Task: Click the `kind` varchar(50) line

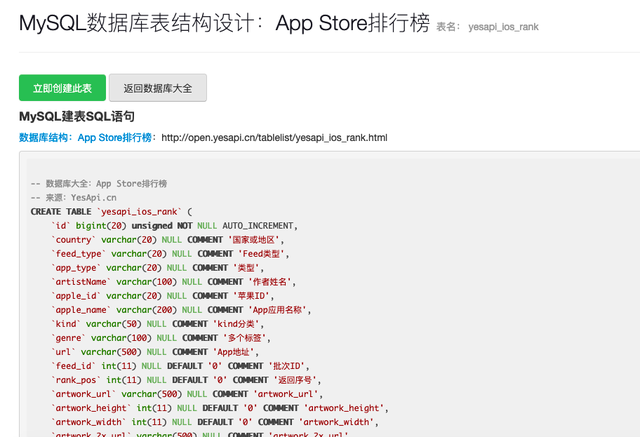Action: coord(158,324)
